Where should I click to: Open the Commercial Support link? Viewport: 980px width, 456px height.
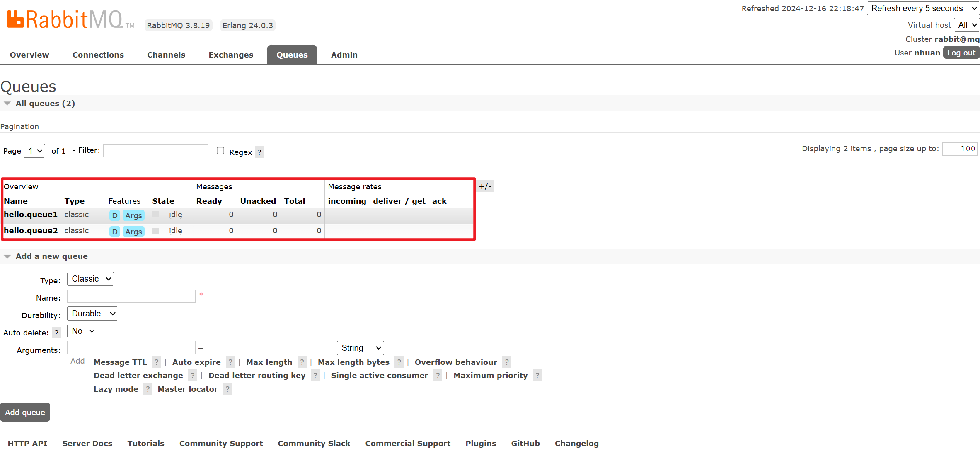coord(408,443)
